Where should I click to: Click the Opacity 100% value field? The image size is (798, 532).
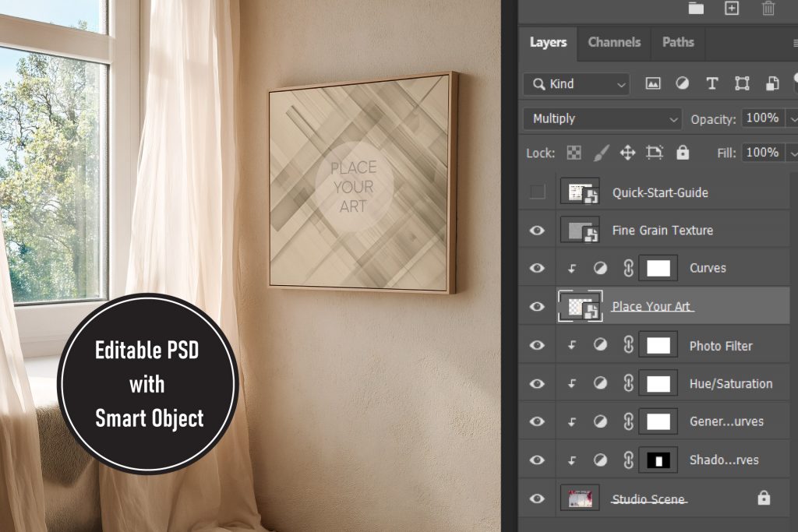pos(762,118)
